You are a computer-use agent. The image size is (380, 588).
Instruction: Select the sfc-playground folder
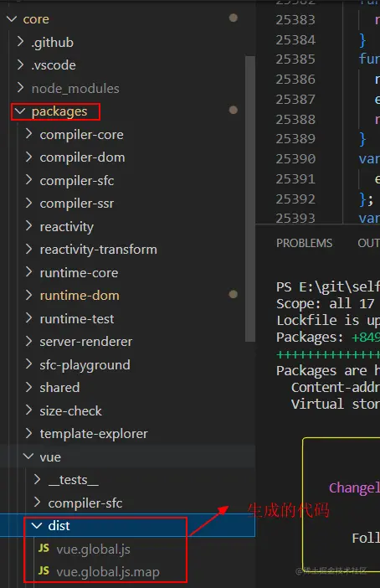coord(85,365)
